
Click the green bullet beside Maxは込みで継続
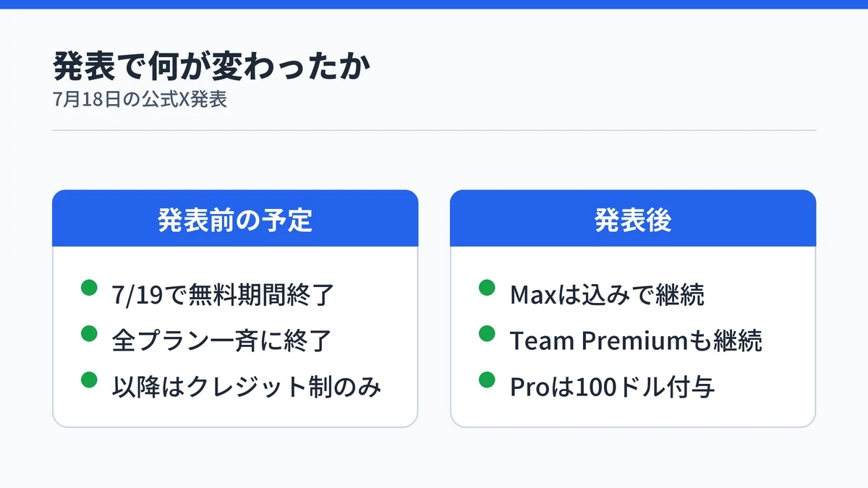coord(487,288)
